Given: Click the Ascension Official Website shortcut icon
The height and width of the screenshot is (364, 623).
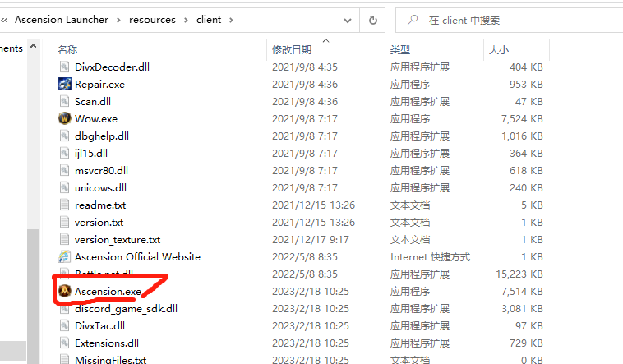Looking at the screenshot, I should tap(64, 256).
